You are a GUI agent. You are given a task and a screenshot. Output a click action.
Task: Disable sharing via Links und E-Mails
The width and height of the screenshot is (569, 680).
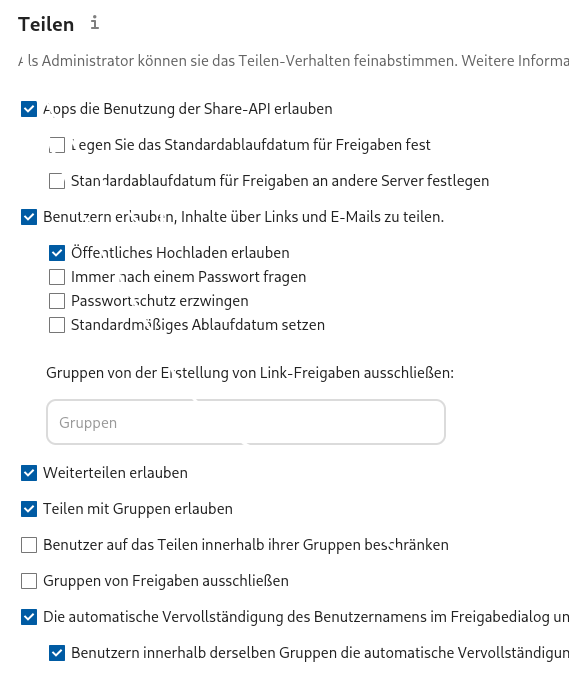29,217
